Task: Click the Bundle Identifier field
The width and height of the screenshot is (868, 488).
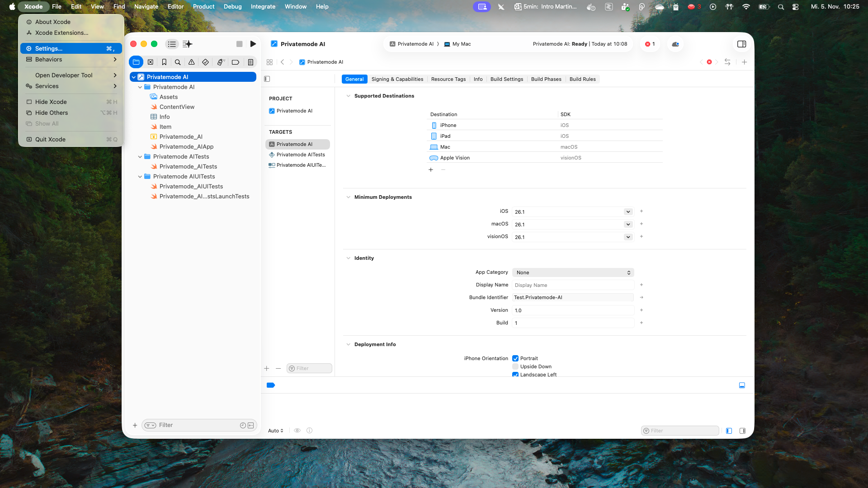Action: (x=573, y=297)
